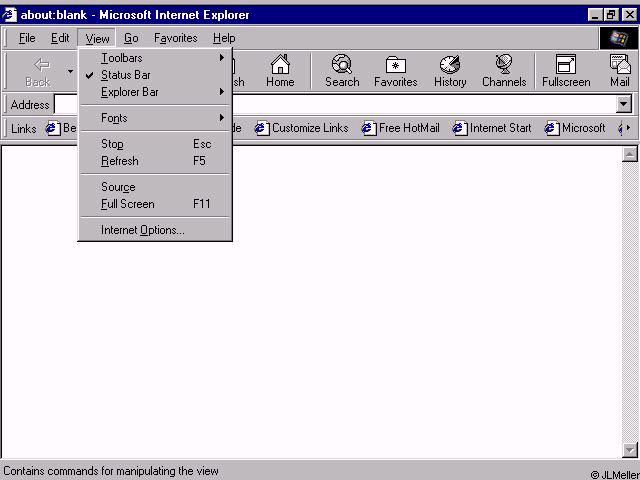Click the Links bar scroll right arrow
The width and height of the screenshot is (640, 480).
point(628,128)
